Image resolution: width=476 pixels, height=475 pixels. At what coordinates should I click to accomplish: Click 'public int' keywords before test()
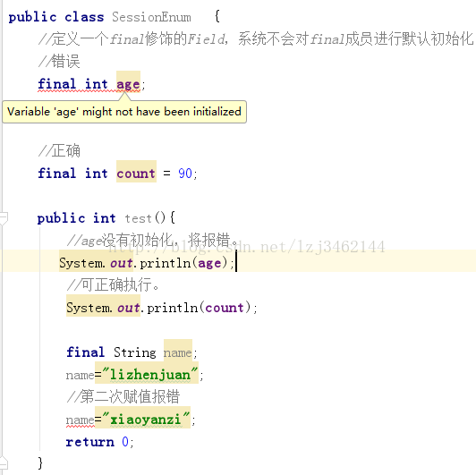(77, 218)
